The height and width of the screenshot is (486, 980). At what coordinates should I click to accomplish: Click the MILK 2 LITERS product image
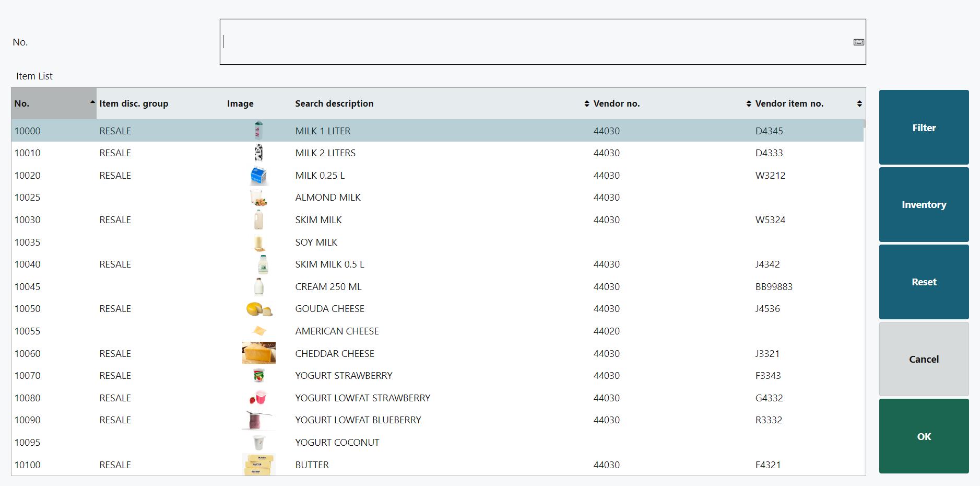pos(258,153)
